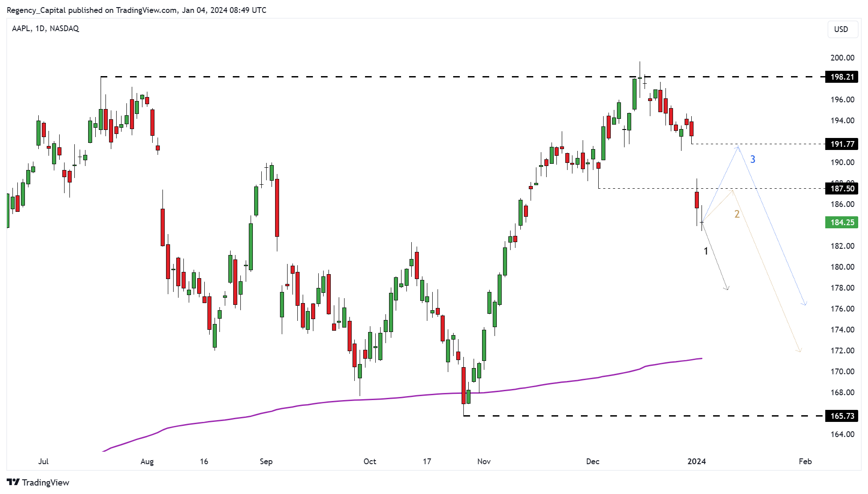Click the 165.73 price label

pyautogui.click(x=842, y=416)
